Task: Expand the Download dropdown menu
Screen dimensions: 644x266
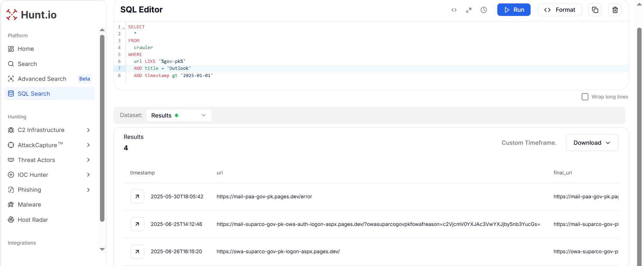Action: click(592, 143)
